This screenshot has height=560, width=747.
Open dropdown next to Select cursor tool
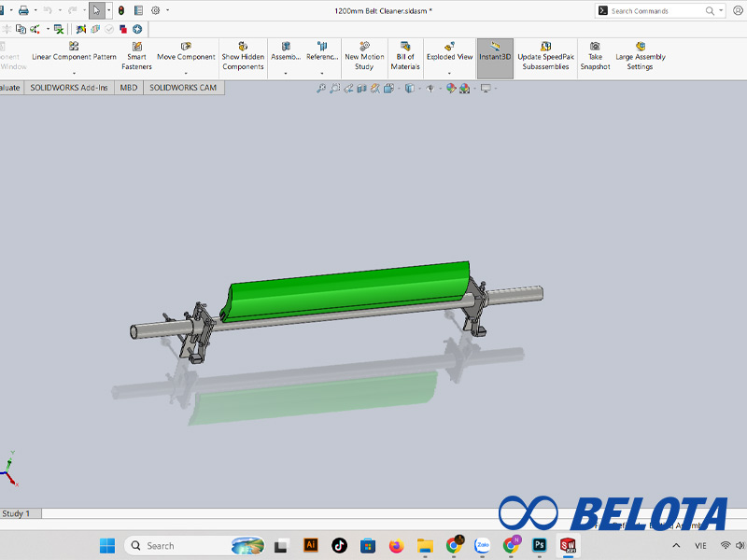coord(108,10)
